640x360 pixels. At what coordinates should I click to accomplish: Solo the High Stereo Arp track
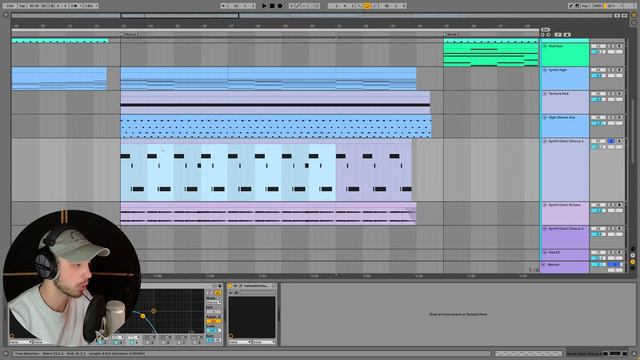tap(611, 117)
